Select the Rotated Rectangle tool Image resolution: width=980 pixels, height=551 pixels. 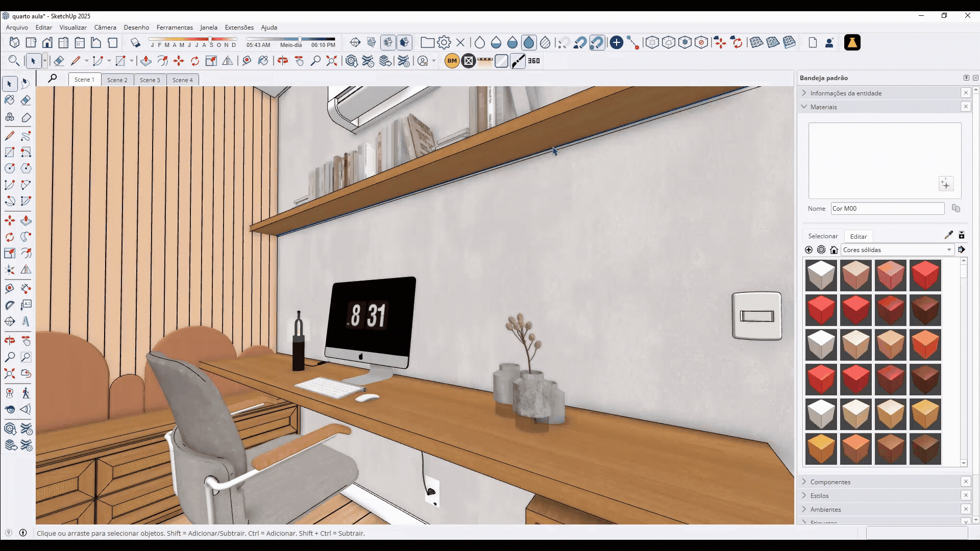pyautogui.click(x=26, y=152)
